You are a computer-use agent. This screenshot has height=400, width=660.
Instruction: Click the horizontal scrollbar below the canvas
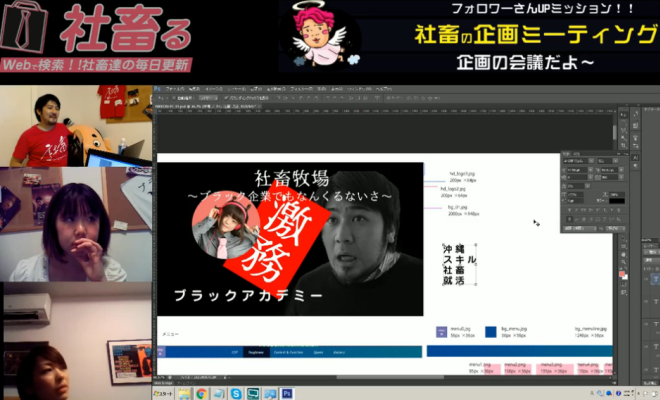tap(300, 377)
